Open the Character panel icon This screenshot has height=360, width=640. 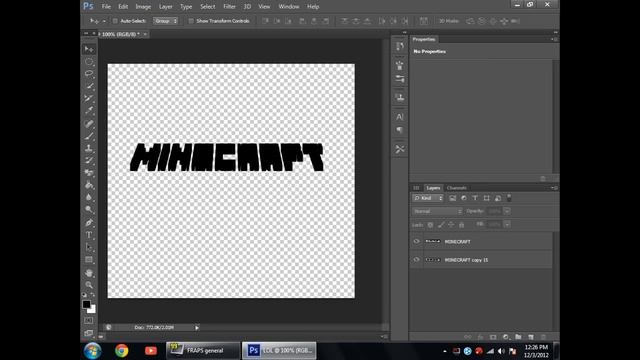pyautogui.click(x=400, y=117)
